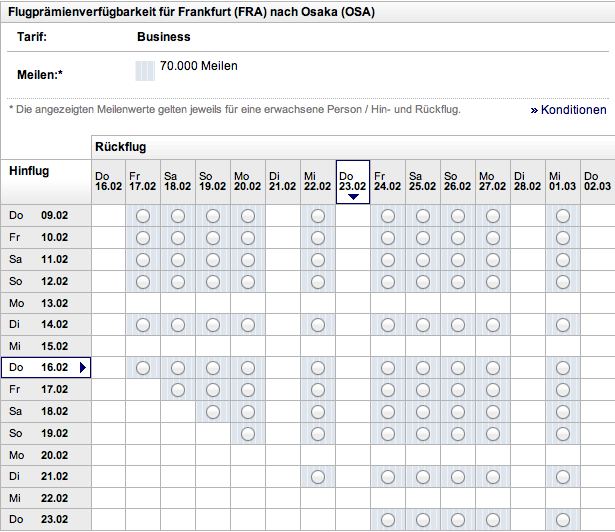Open the Konditionen link
Screen dimensions: 615x532
tap(568, 110)
